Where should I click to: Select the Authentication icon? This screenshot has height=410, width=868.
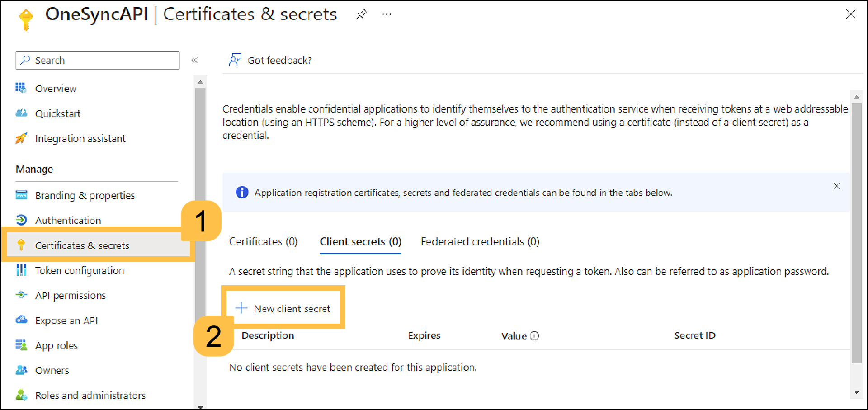click(x=21, y=220)
